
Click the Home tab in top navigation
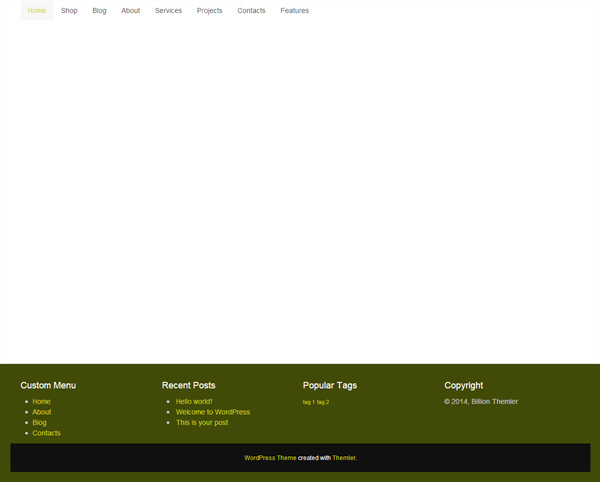(x=37, y=11)
